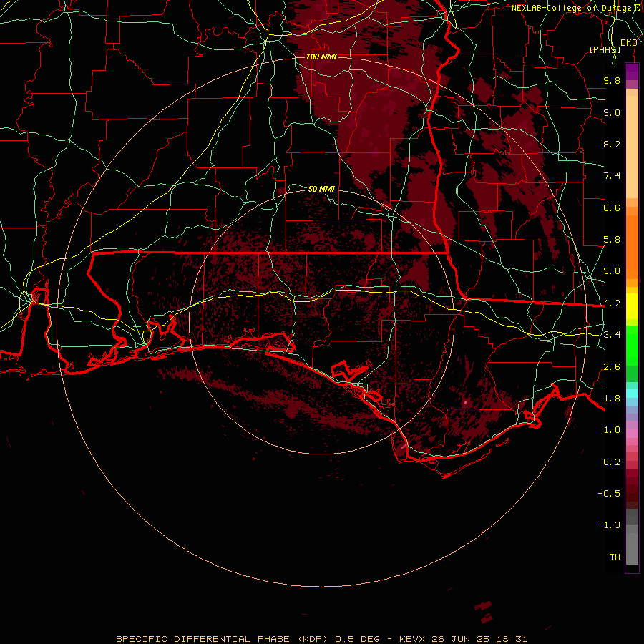The width and height of the screenshot is (644, 644).
Task: Select the purple top band of color scale
Action: (632, 72)
